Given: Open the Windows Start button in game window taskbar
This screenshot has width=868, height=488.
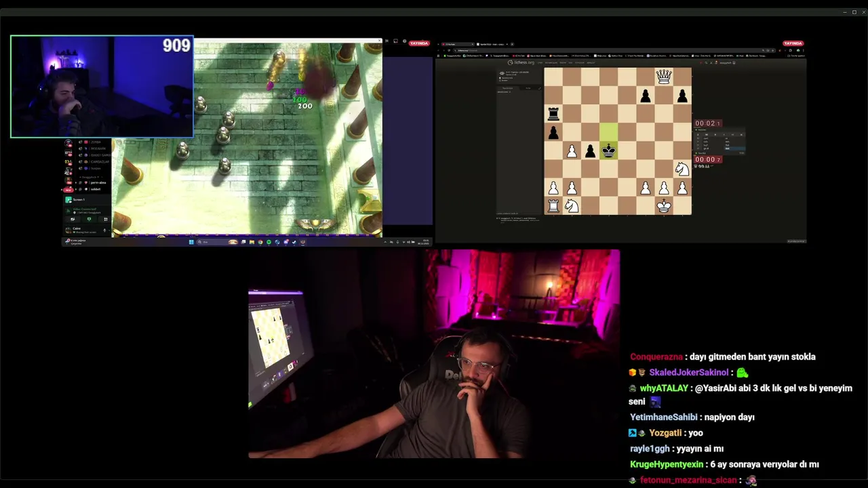Looking at the screenshot, I should tap(191, 242).
